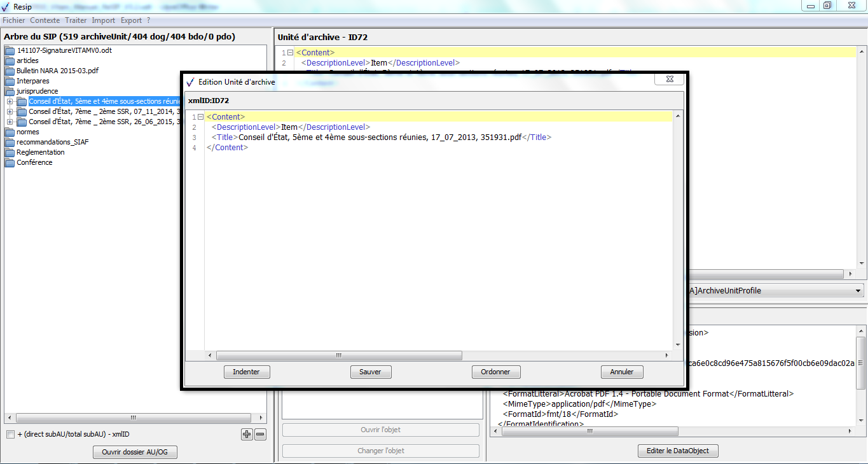Image resolution: width=868 pixels, height=464 pixels.
Task: Click the dialog editor horizontal scrollbar
Action: coord(339,356)
